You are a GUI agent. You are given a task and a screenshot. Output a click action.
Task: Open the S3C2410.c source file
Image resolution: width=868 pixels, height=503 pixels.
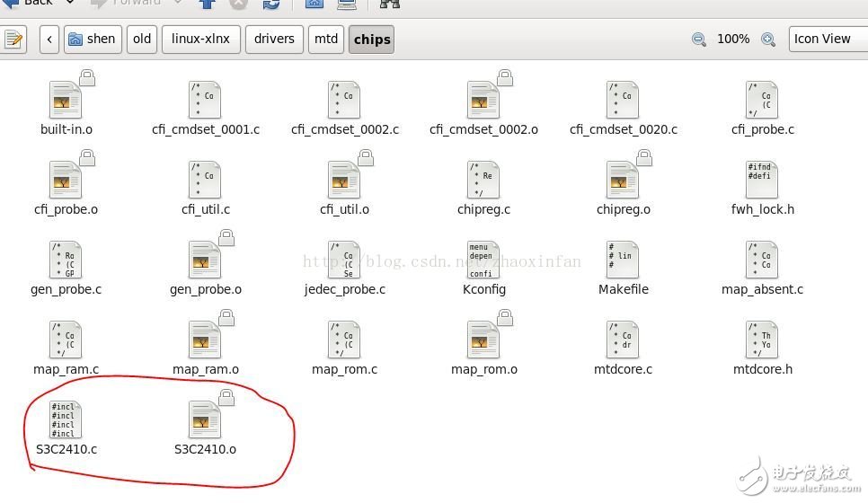click(x=66, y=420)
